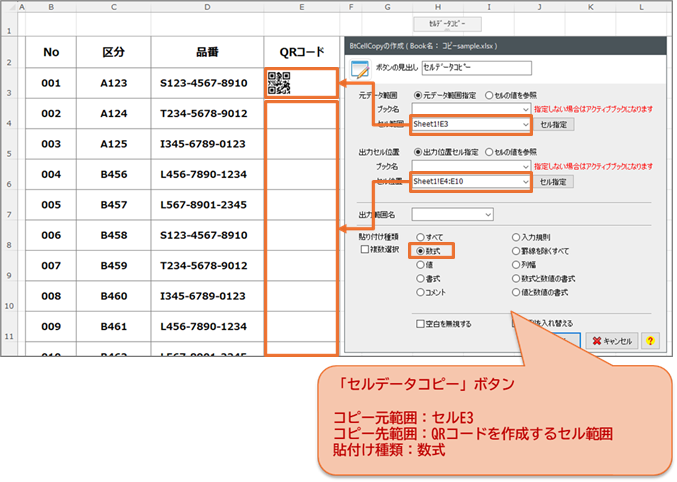Tick the 空白を無視する checkbox
This screenshot has width=677, height=482.
tap(421, 324)
